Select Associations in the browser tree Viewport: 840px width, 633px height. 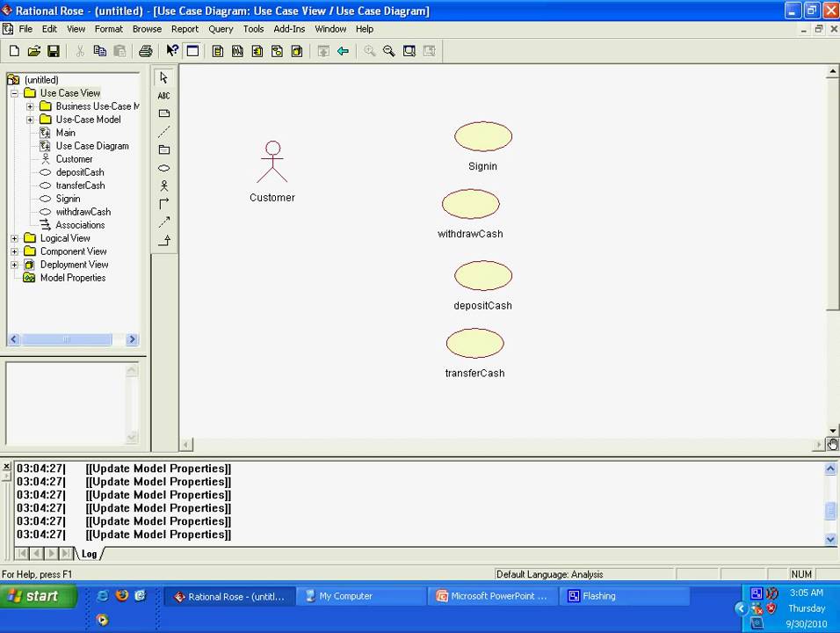(80, 225)
